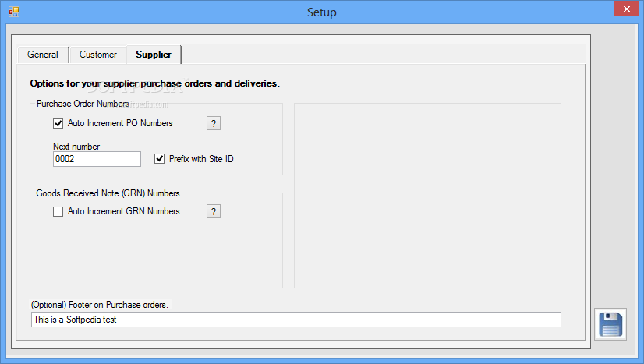
Task: Uncheck Auto Increment PO Numbers
Action: 58,123
